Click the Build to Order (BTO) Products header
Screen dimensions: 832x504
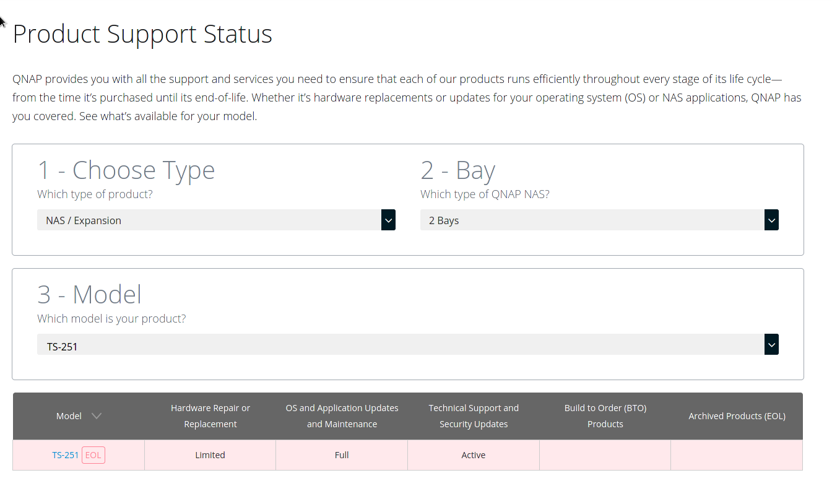pos(605,416)
